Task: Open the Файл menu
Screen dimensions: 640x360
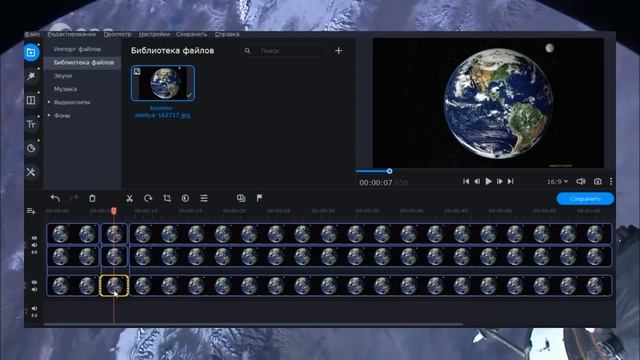Action: (x=32, y=34)
